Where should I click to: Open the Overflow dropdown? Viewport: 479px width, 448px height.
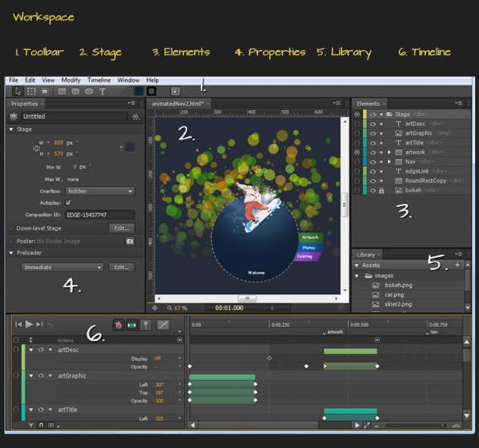tap(100, 191)
